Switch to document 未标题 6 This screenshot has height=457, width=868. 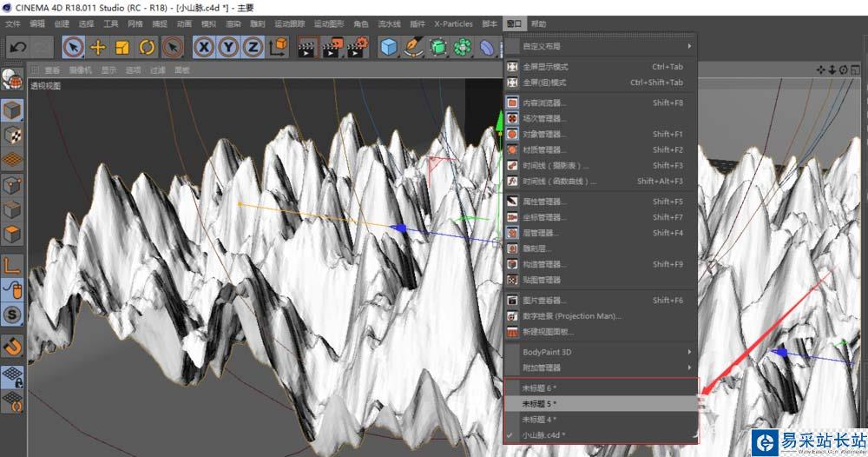[x=601, y=388]
